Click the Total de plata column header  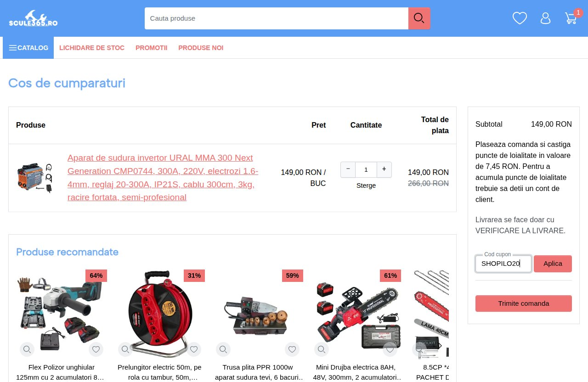click(435, 125)
